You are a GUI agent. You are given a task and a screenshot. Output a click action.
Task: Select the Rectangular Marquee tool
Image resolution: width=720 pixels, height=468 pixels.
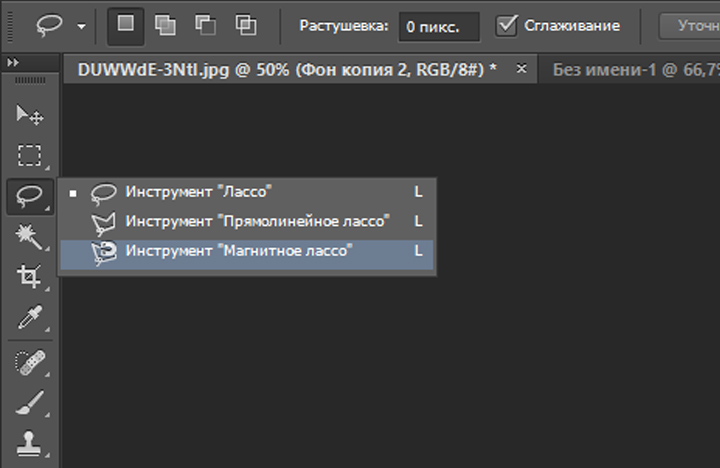pyautogui.click(x=30, y=155)
